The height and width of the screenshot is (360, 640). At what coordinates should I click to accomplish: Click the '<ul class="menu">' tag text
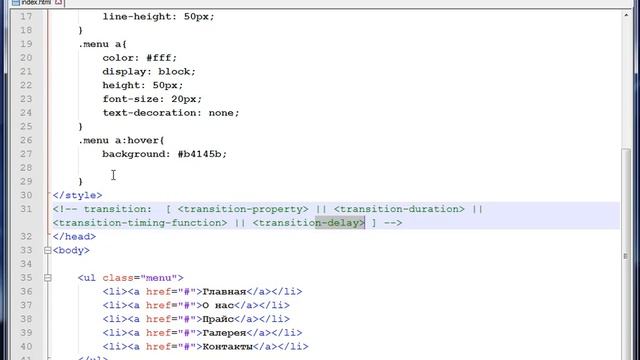(131, 278)
